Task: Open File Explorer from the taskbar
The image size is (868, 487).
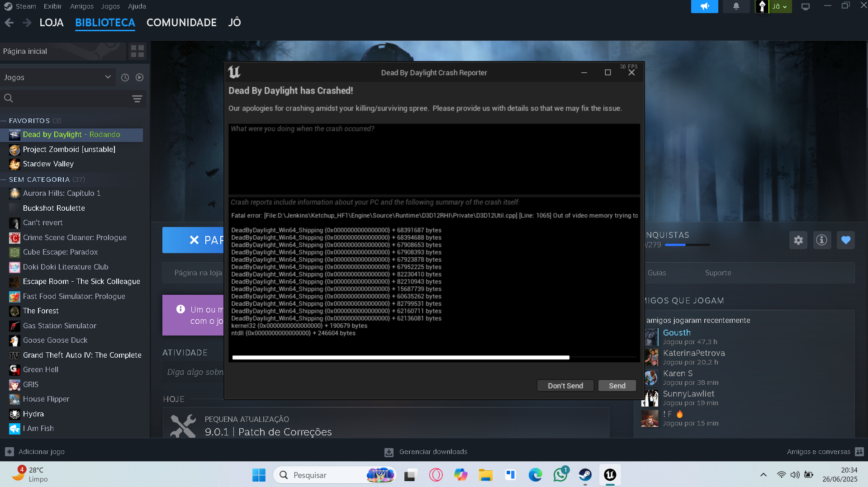Action: (x=486, y=475)
